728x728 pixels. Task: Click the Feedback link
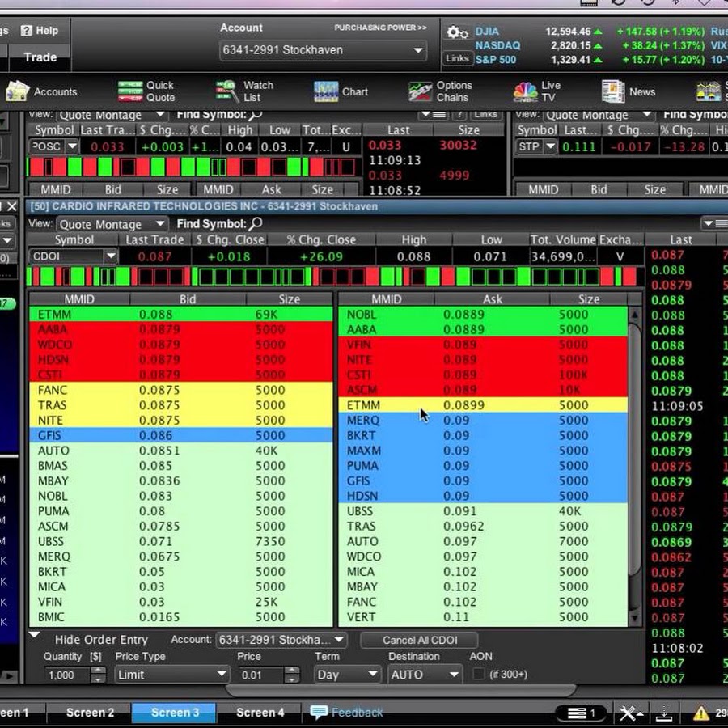tap(347, 713)
